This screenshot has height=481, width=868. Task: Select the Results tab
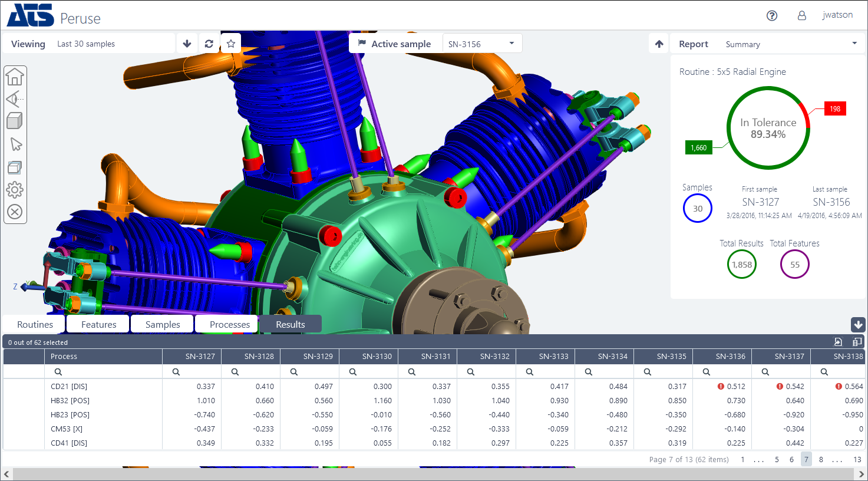pyautogui.click(x=291, y=324)
